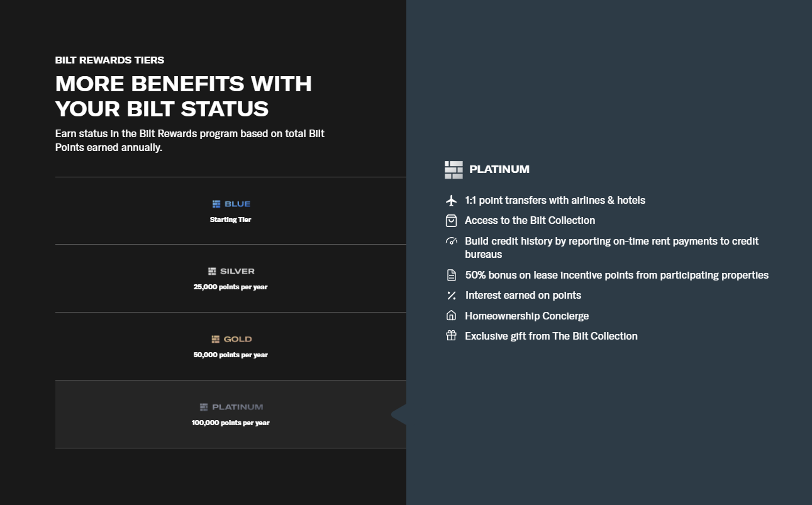Click the gift box icon

point(451,336)
